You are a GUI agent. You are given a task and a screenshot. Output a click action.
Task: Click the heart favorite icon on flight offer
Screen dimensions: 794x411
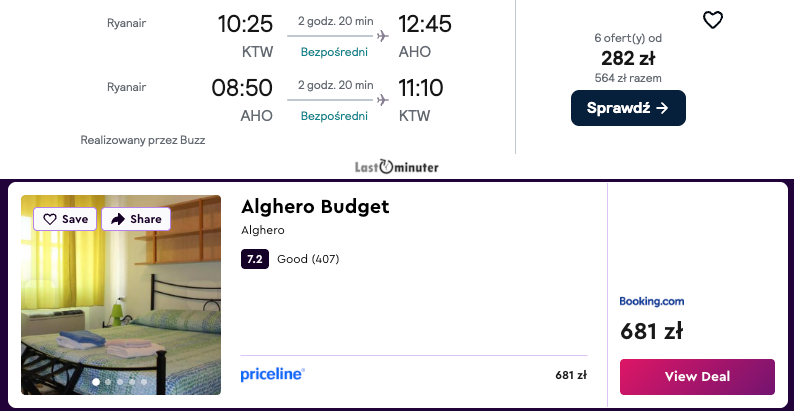[712, 20]
